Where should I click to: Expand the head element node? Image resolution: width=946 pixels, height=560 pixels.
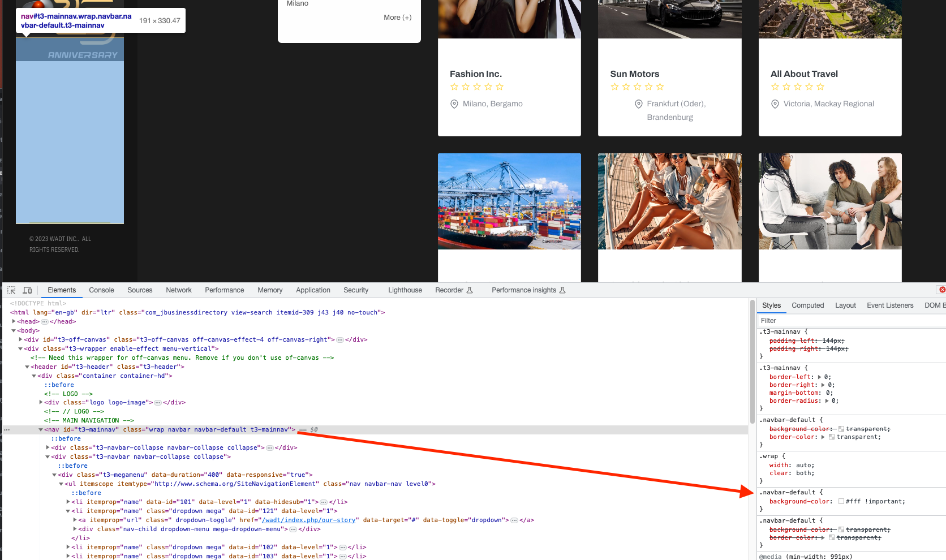(14, 321)
